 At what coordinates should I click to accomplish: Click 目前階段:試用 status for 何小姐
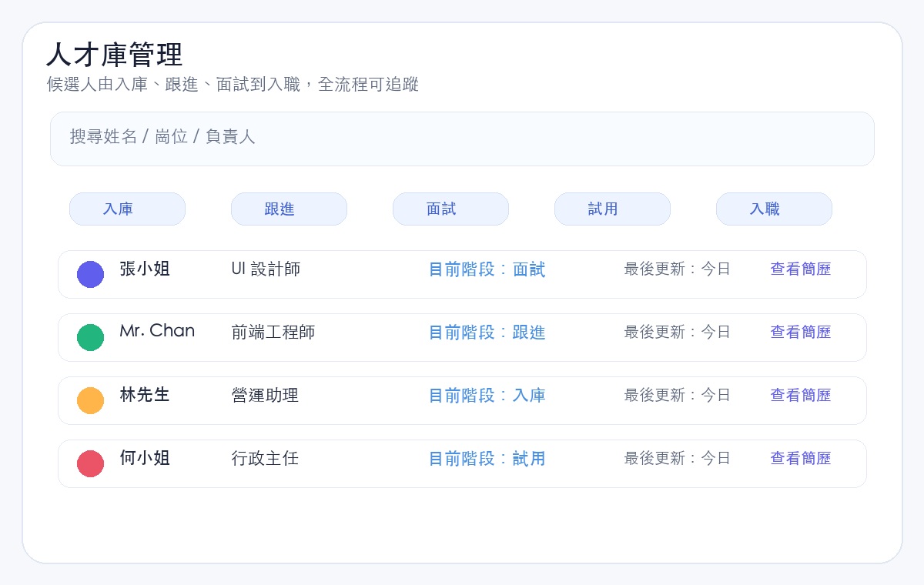coord(487,459)
